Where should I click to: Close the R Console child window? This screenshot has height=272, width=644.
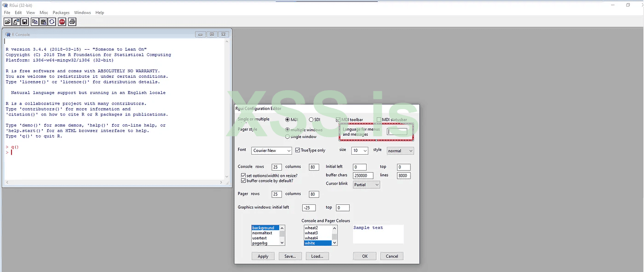223,34
